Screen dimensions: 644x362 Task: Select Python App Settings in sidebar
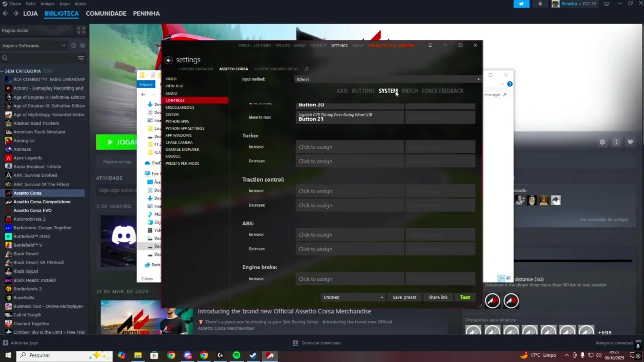pos(185,128)
